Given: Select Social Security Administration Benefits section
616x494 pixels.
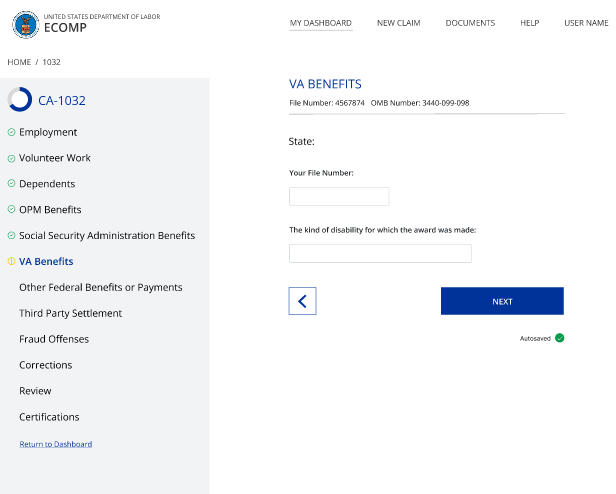Looking at the screenshot, I should click(107, 235).
